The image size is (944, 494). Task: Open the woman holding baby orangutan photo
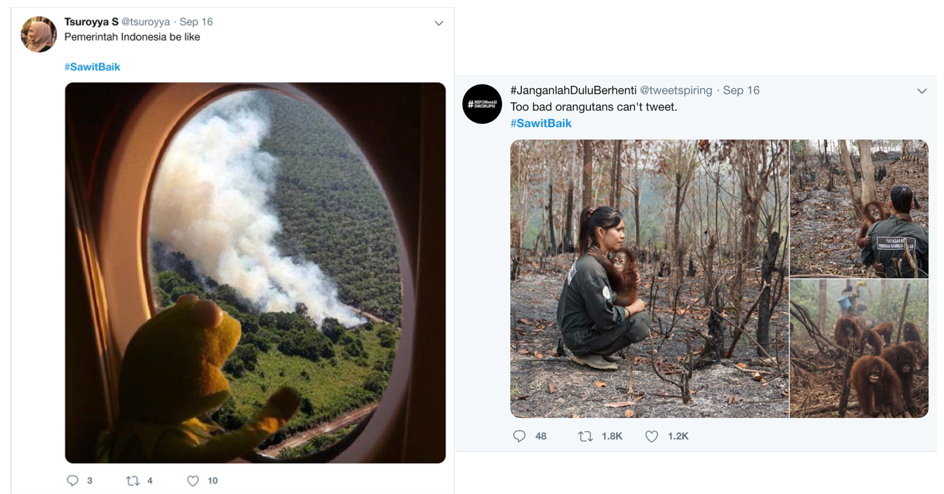pos(649,278)
